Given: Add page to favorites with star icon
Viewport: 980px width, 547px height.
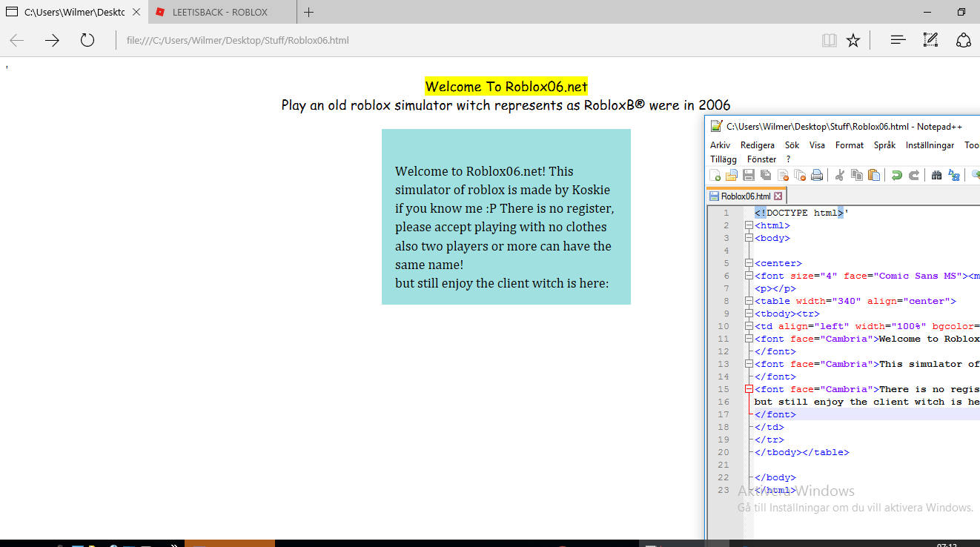Looking at the screenshot, I should (853, 40).
